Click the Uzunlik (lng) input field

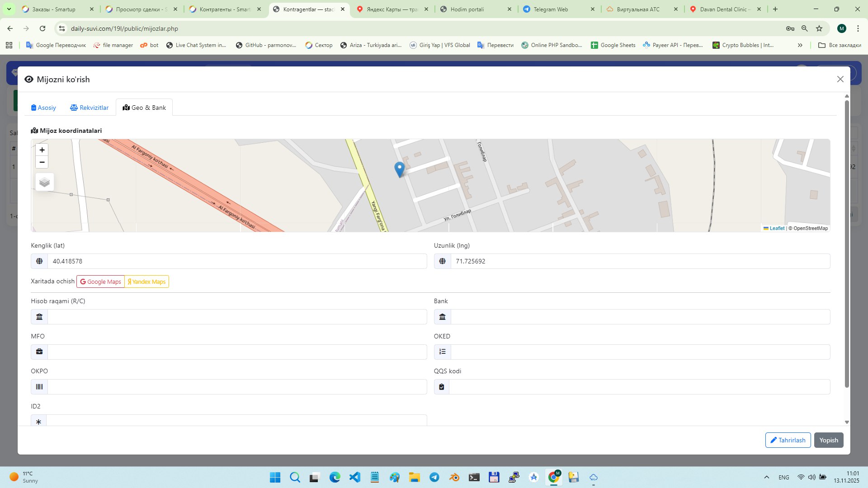(640, 261)
